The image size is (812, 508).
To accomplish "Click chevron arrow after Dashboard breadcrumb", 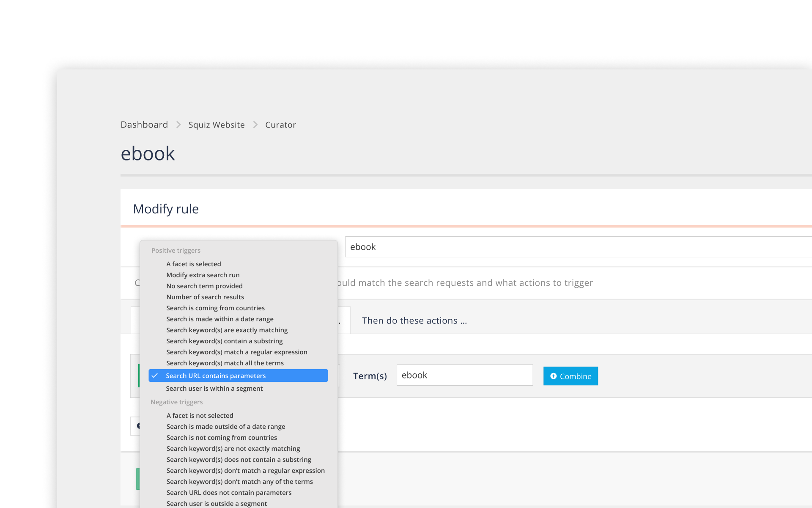I will point(178,124).
